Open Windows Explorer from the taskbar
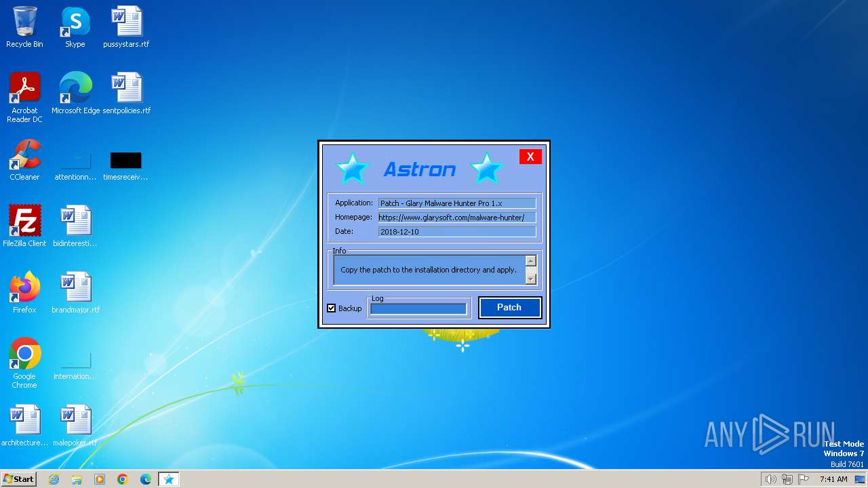The width and height of the screenshot is (868, 488). [x=77, y=479]
